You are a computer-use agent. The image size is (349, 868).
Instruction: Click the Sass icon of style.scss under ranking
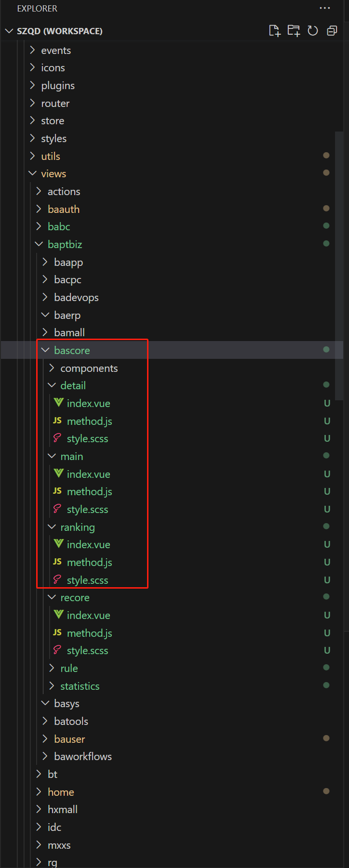click(x=57, y=579)
